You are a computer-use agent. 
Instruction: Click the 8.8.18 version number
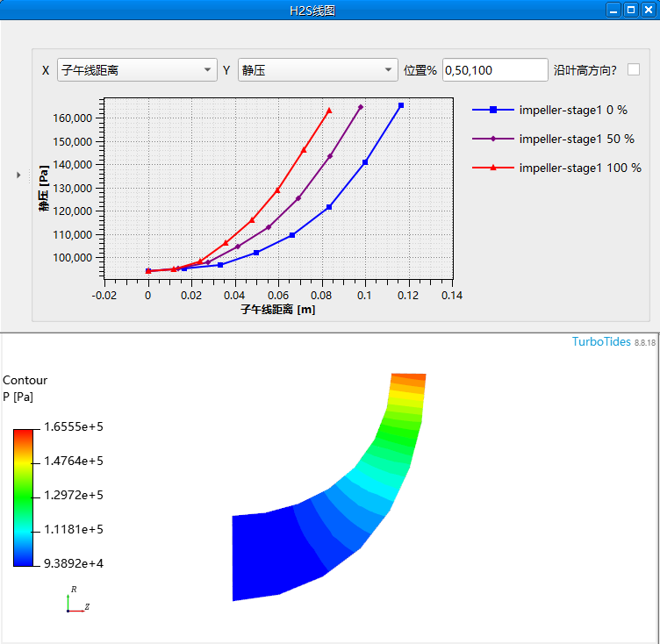(x=645, y=343)
